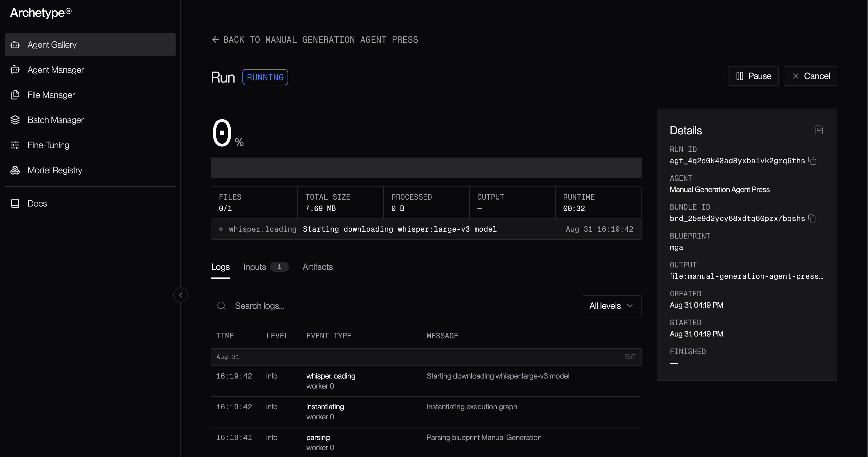
Task: Click the Fine-Tuning sliders icon
Action: (15, 145)
